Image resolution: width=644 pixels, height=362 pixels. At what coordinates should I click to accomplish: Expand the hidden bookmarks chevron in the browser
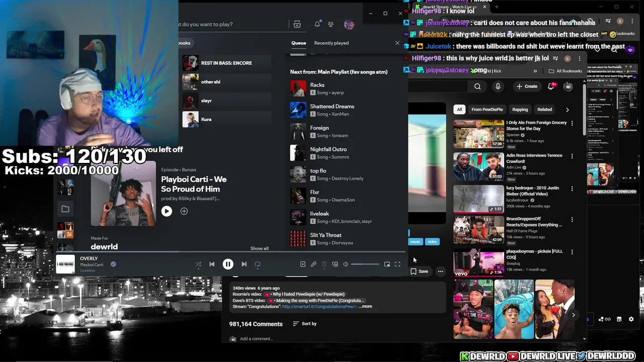535,71
